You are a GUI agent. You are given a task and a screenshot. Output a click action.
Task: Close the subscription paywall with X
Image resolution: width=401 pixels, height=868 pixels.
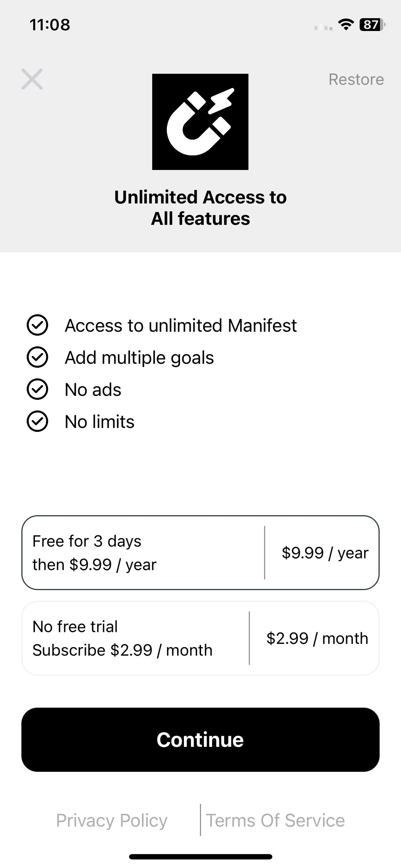[32, 79]
